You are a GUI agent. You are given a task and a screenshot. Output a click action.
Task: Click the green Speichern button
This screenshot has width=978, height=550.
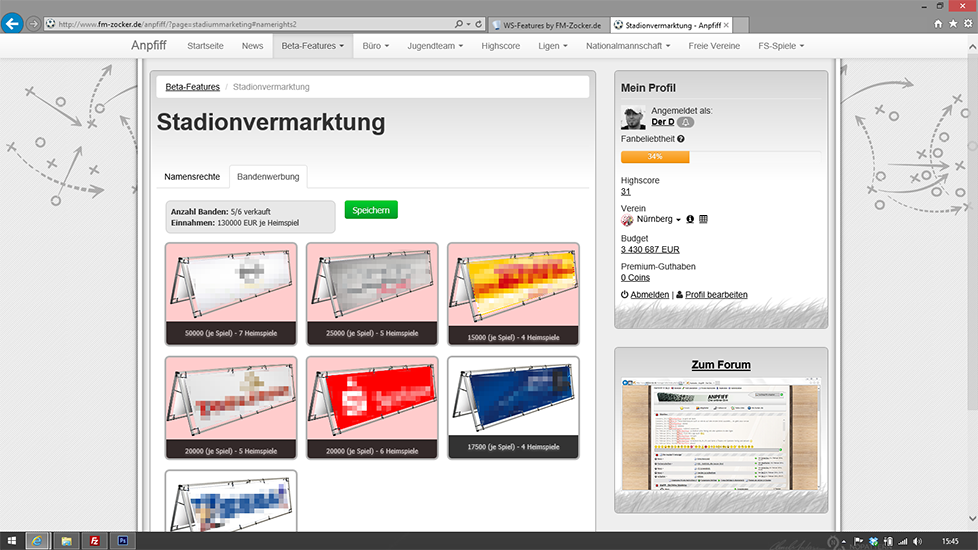click(371, 210)
